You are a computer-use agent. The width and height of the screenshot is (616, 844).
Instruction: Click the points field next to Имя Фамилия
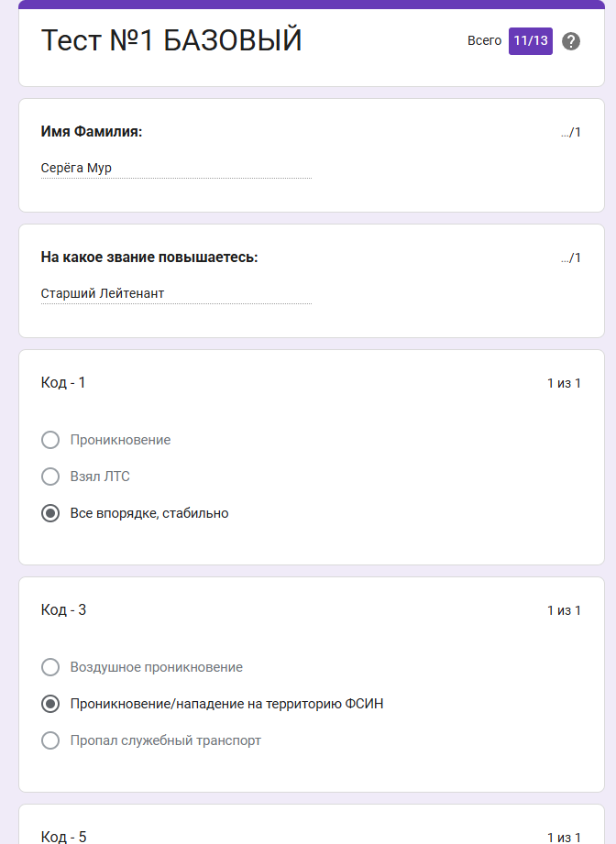coord(569,131)
